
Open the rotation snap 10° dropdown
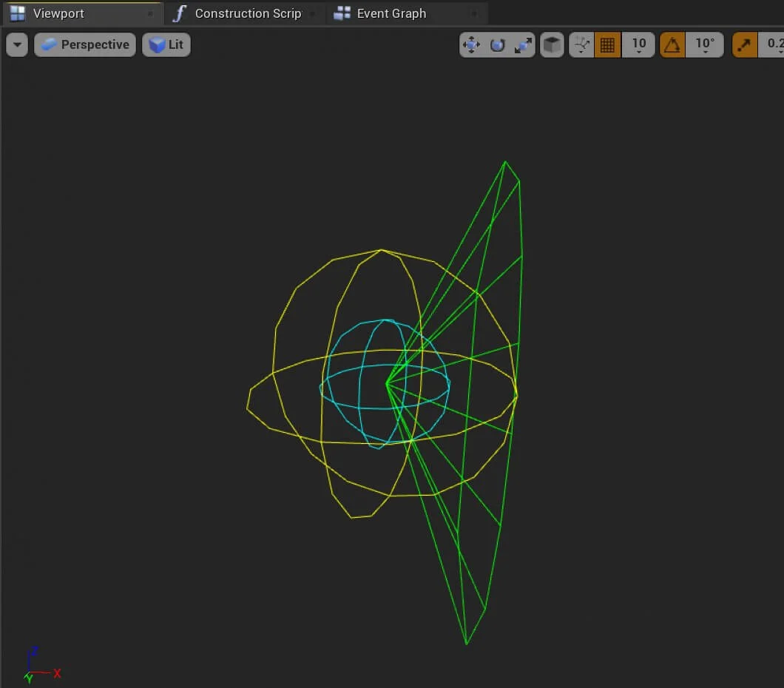click(705, 45)
